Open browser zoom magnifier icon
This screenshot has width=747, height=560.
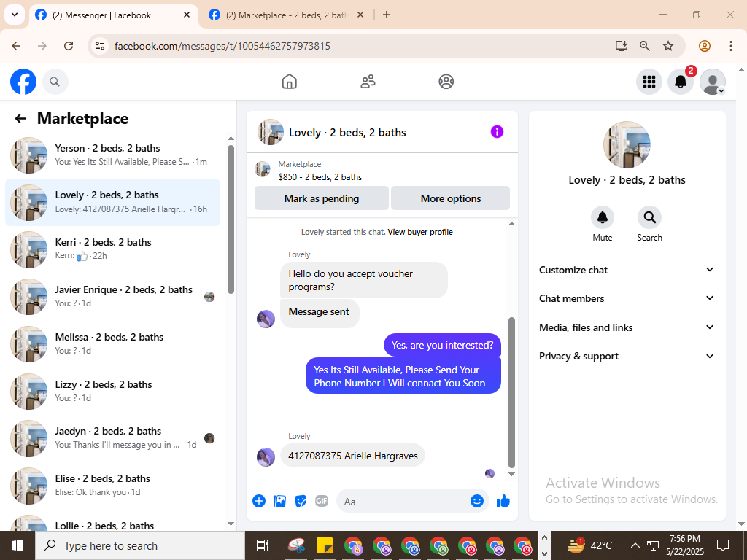point(645,46)
